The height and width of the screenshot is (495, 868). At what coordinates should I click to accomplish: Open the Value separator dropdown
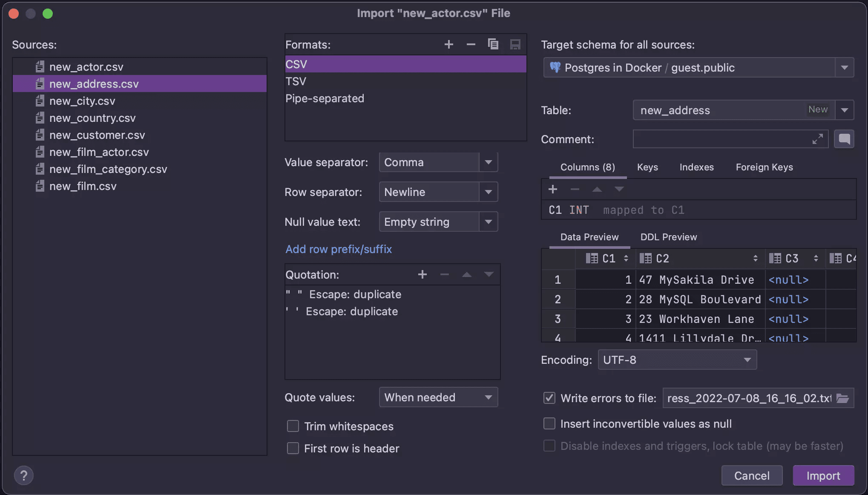(488, 162)
